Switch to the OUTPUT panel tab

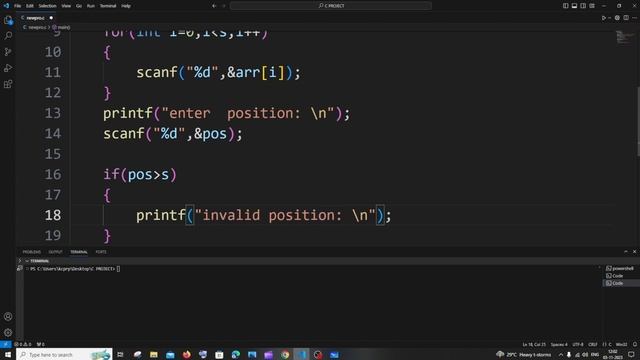click(x=56, y=252)
